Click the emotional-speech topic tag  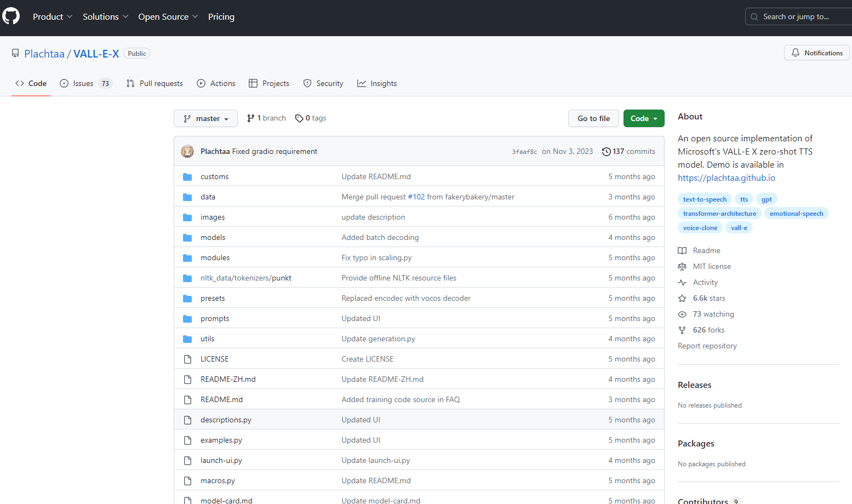796,214
